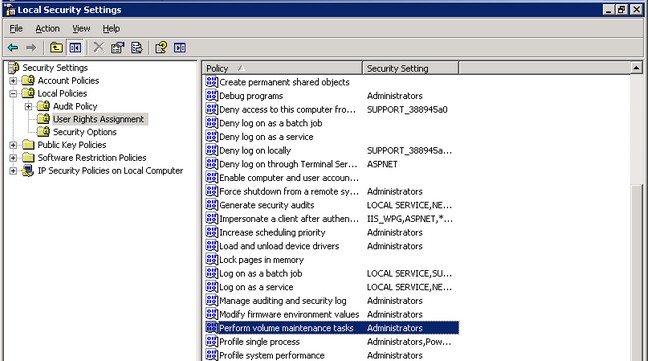Select the Log on as a batch job policy
The height and width of the screenshot is (361, 648).
point(261,273)
